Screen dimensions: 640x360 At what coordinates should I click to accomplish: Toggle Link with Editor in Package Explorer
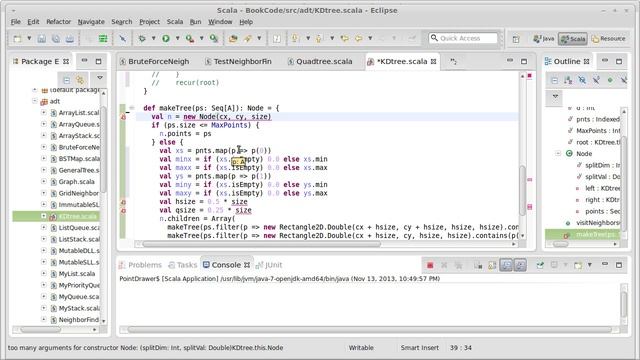point(80,80)
